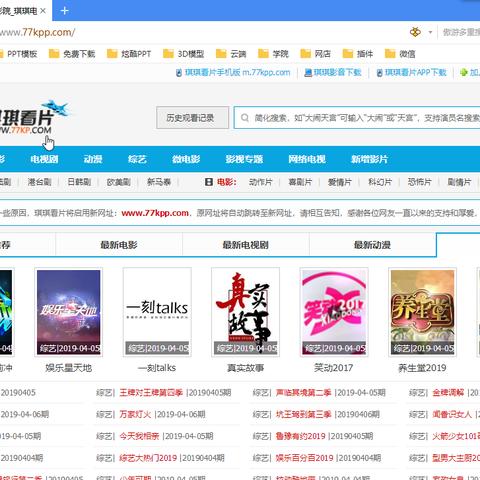Open the 插件 bookmark folder
480x480 pixels.
click(358, 54)
